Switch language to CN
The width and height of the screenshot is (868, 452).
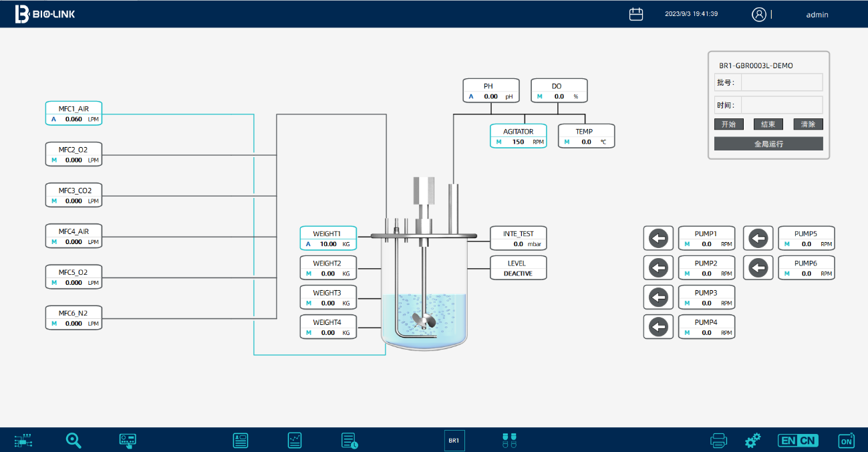point(808,441)
